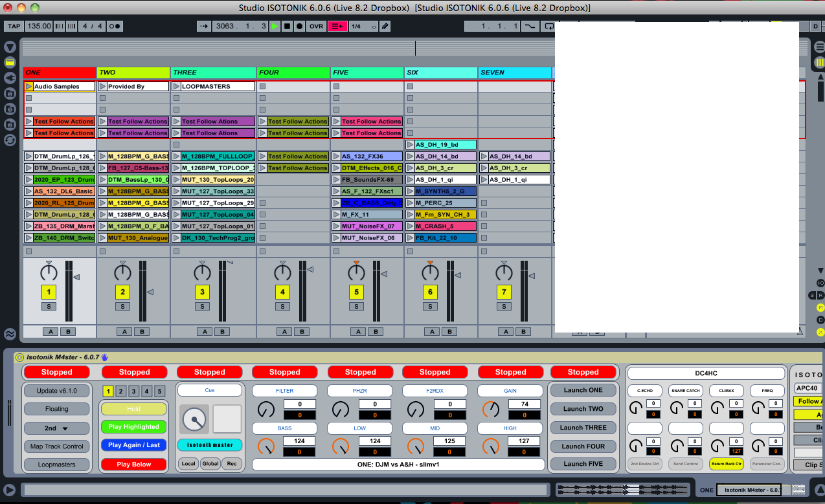Screen dimensions: 825x504
Task: Launch the AS_DH_19_bd clip
Action: click(410, 144)
